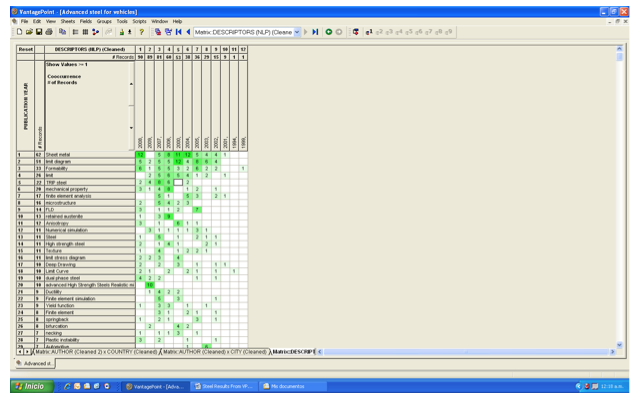Click the New document toolbar icon
The width and height of the screenshot is (634, 399).
(x=19, y=32)
